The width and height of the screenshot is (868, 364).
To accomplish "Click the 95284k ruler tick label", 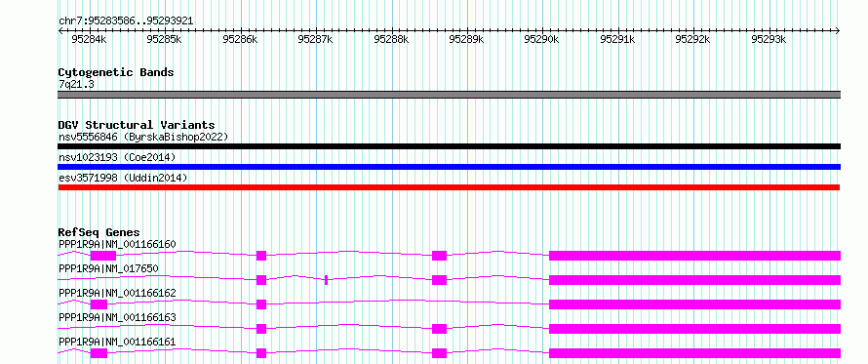I will (89, 39).
